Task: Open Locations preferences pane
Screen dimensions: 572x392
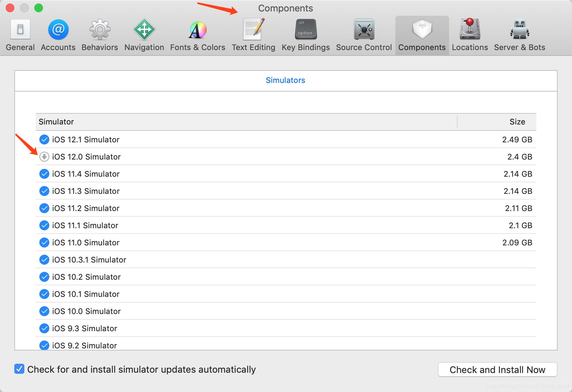Action: [x=470, y=35]
